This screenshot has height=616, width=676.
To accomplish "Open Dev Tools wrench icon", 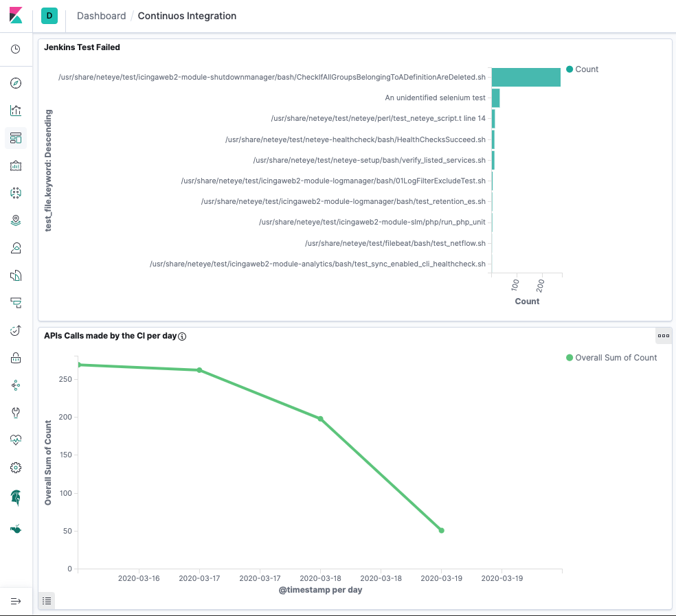I will (16, 413).
